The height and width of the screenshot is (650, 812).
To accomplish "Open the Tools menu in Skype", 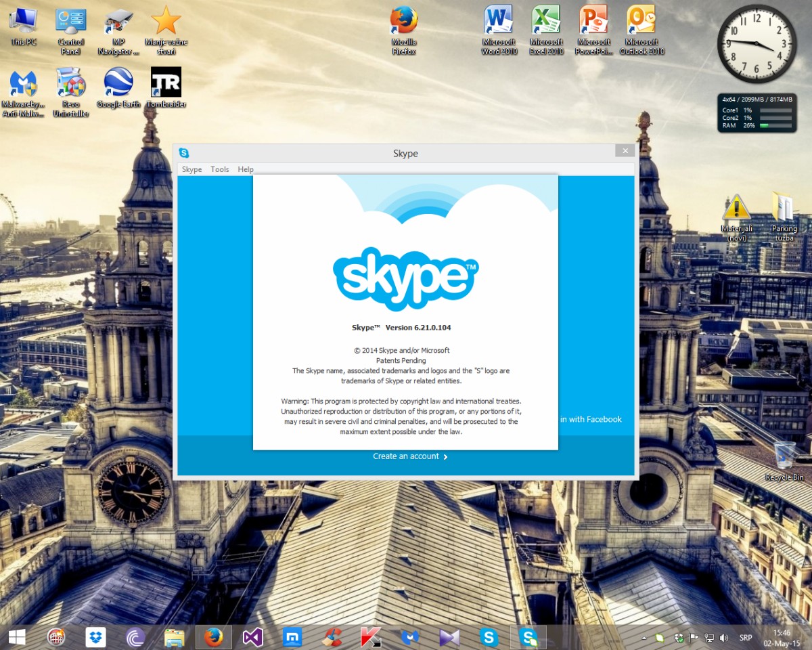I will tap(219, 169).
